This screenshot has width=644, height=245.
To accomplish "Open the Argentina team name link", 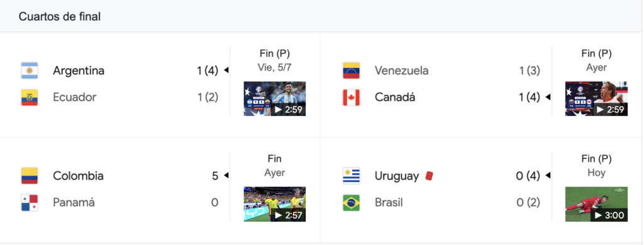I will pyautogui.click(x=79, y=71).
